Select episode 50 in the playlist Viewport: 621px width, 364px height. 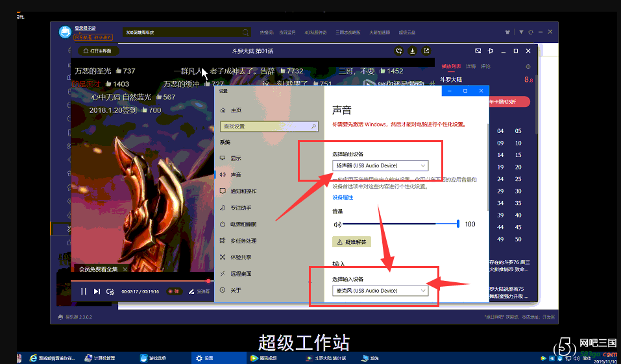(518, 239)
